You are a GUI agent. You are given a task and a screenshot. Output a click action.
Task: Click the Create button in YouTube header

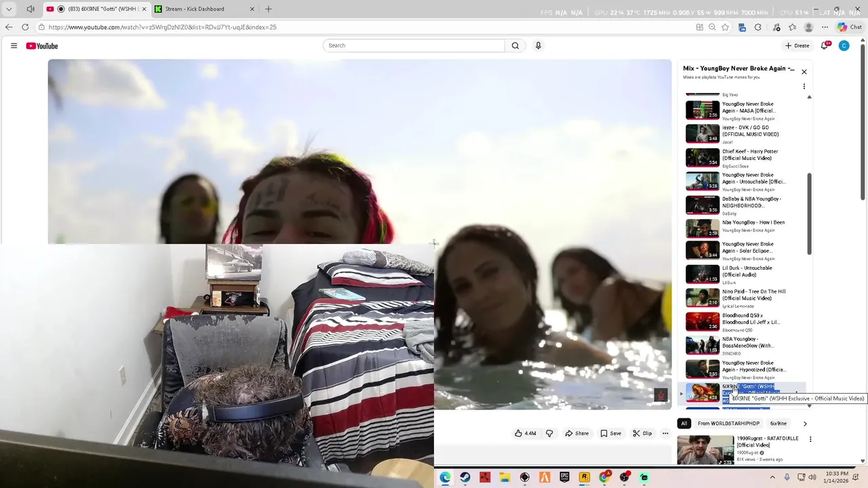point(797,45)
